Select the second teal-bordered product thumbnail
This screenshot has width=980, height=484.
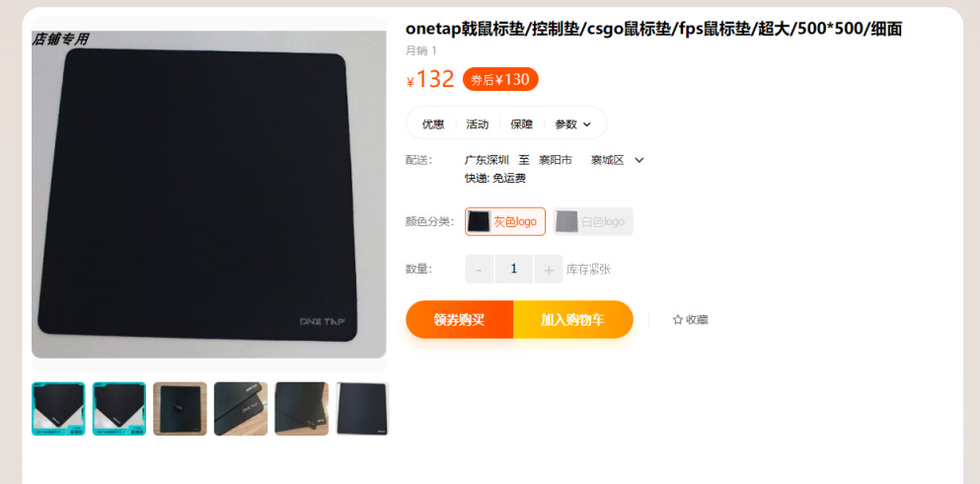(119, 409)
